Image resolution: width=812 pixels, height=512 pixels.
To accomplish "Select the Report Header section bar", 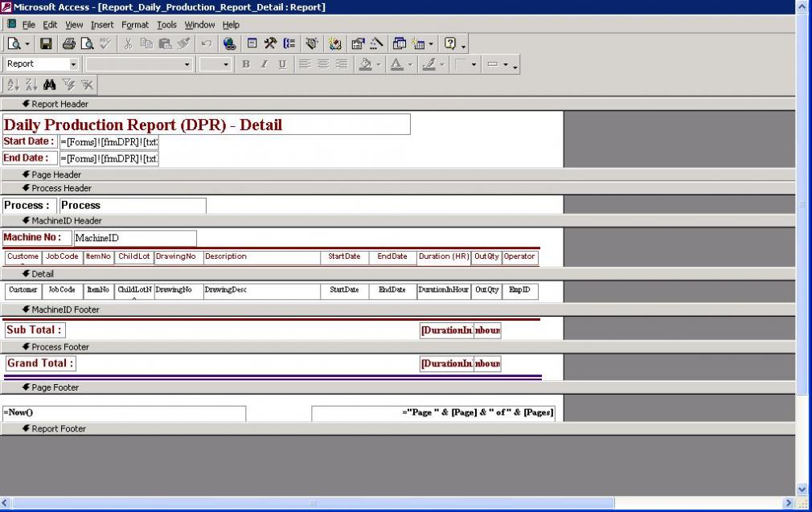I will 398,104.
